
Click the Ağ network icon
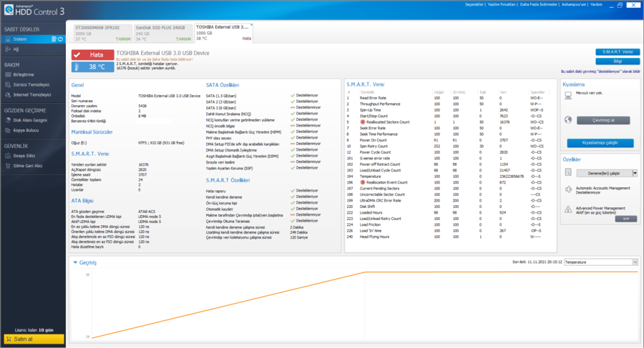pos(8,49)
